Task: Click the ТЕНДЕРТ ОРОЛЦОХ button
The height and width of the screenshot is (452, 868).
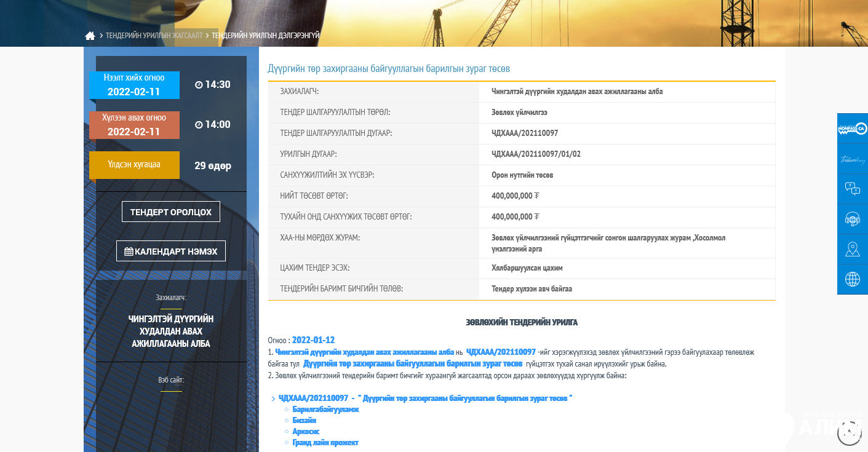Action: 171,212
